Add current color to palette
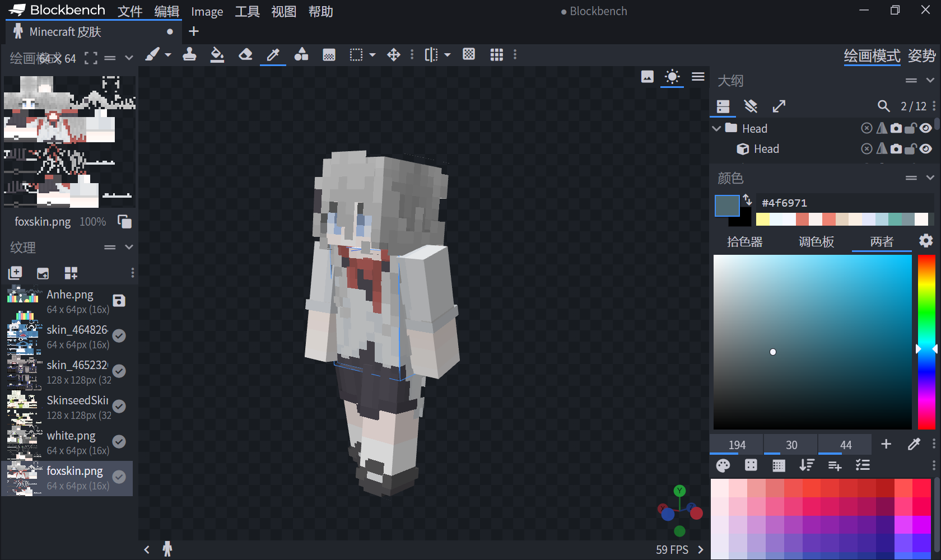This screenshot has height=560, width=941. click(886, 444)
